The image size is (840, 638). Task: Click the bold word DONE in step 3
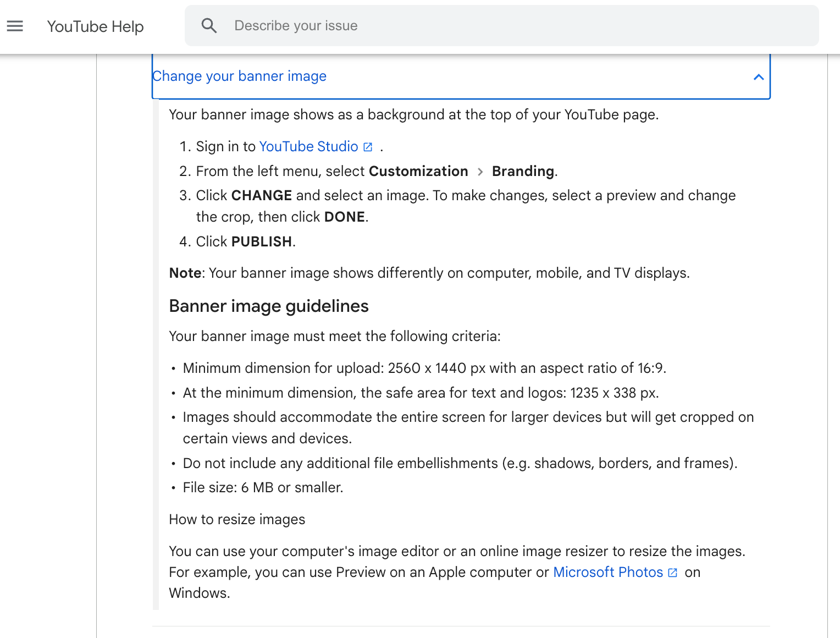point(345,217)
